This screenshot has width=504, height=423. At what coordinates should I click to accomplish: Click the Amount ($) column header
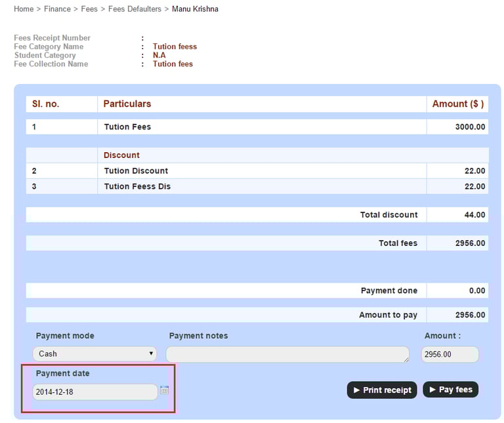pyautogui.click(x=457, y=104)
